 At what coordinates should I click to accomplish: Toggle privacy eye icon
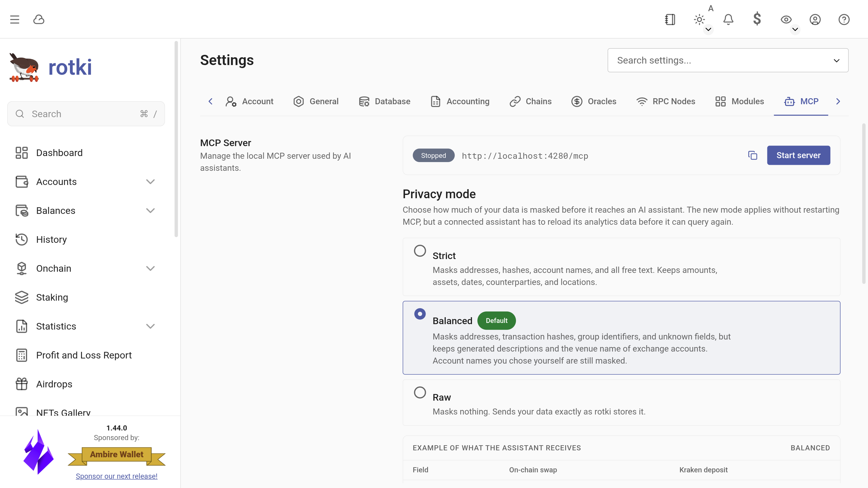[x=786, y=19]
